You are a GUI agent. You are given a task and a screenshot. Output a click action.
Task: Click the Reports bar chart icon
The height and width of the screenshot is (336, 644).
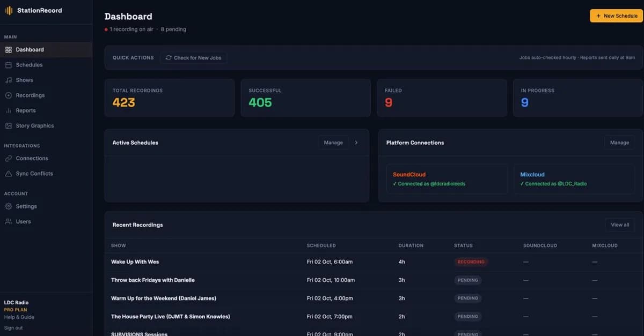tap(9, 110)
